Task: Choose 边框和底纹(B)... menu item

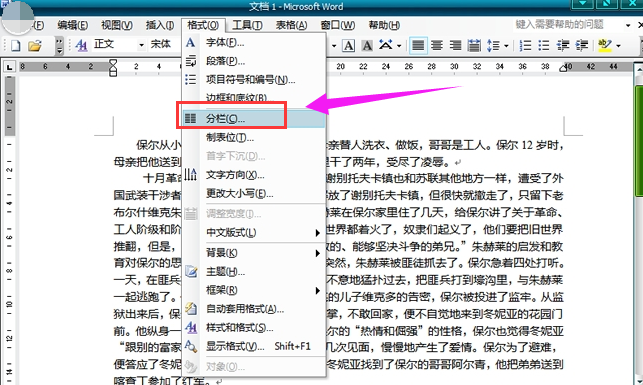Action: pos(254,98)
